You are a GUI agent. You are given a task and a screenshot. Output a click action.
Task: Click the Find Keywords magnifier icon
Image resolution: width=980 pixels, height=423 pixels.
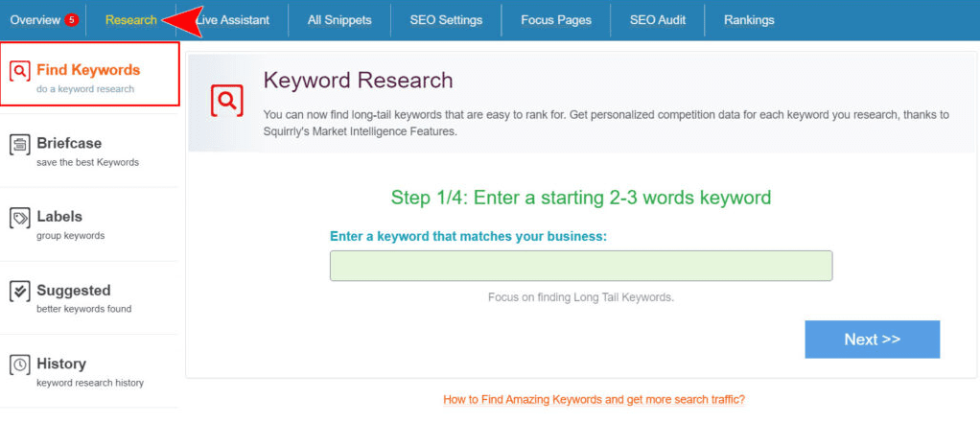click(x=19, y=71)
